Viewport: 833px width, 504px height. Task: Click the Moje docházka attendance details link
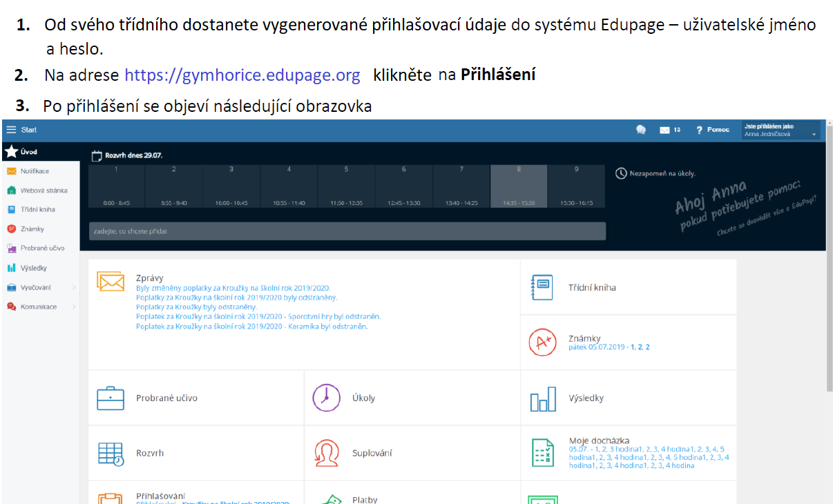click(x=649, y=458)
